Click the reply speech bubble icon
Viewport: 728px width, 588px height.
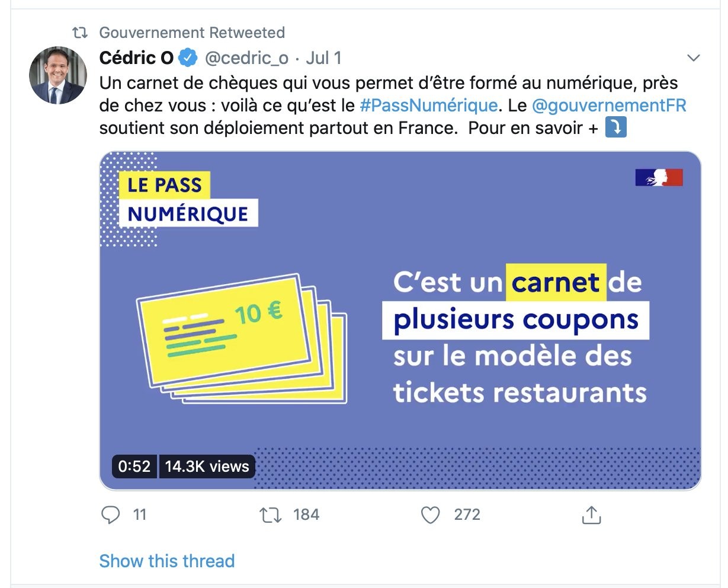pyautogui.click(x=111, y=514)
